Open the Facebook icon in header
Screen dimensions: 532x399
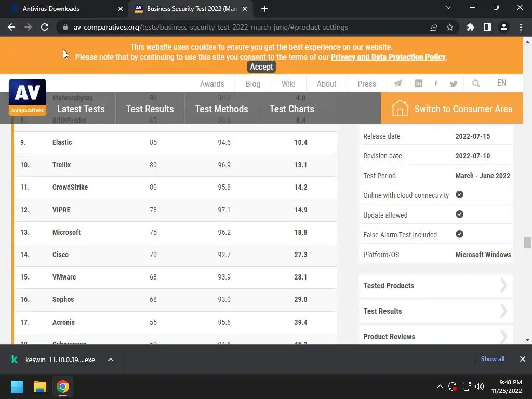(436, 84)
